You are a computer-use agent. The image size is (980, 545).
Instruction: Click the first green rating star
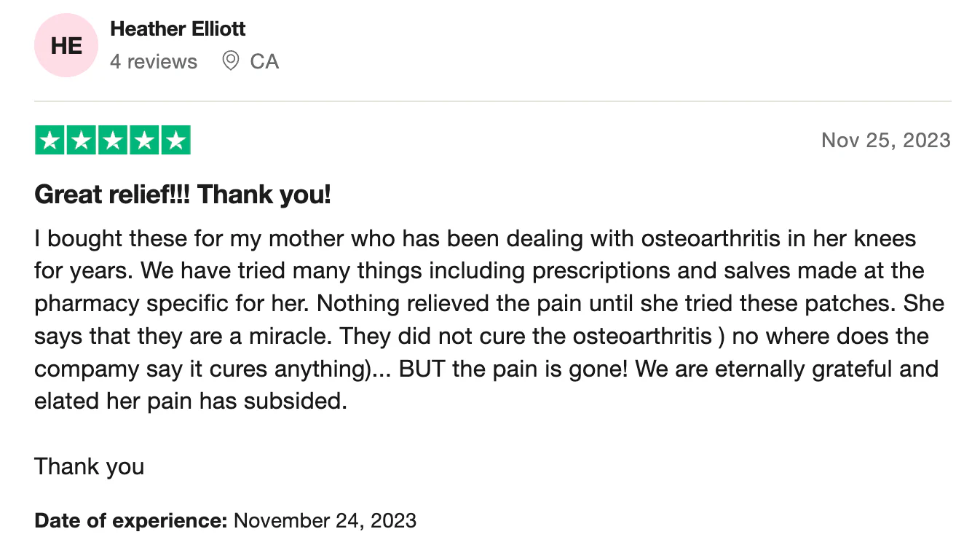[50, 140]
